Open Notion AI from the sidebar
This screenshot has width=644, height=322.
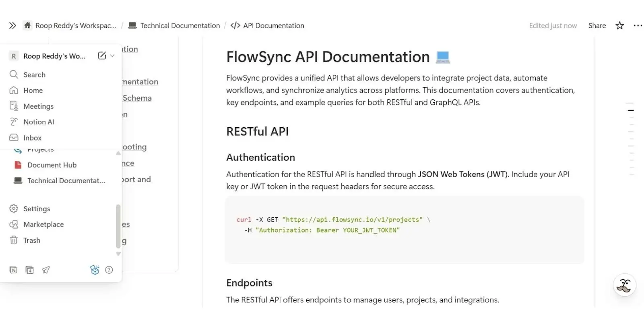38,122
